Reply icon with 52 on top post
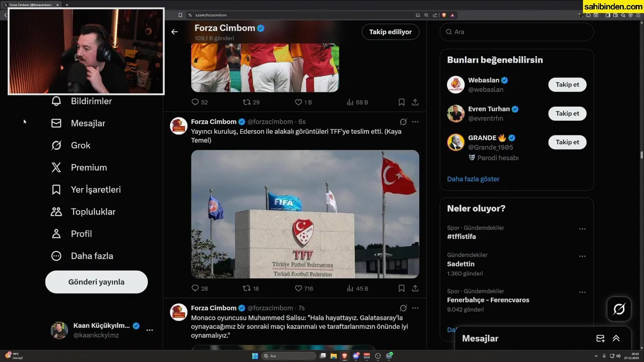This screenshot has height=362, width=644. 196,102
